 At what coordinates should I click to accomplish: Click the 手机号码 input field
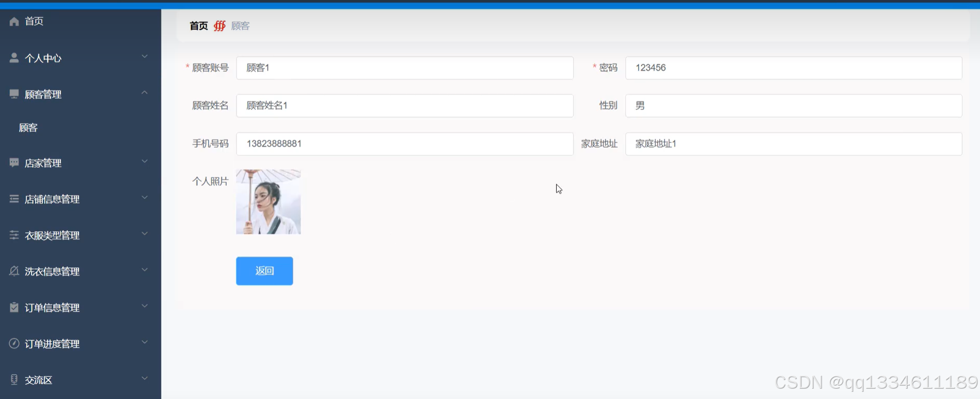pyautogui.click(x=405, y=144)
